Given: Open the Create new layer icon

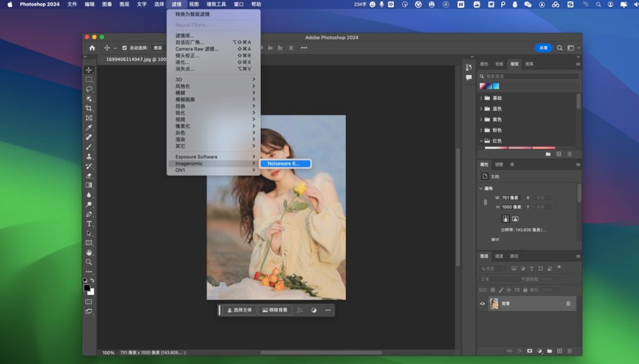Looking at the screenshot, I should tap(559, 350).
